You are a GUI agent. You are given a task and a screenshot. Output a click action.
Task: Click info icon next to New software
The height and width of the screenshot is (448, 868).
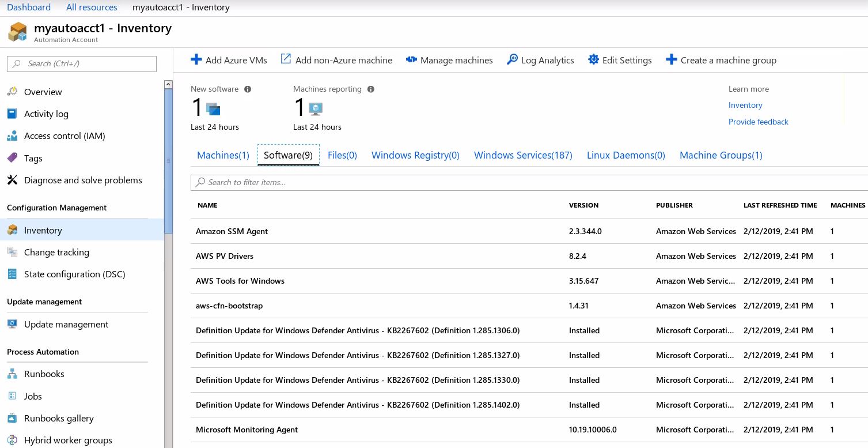pyautogui.click(x=248, y=89)
